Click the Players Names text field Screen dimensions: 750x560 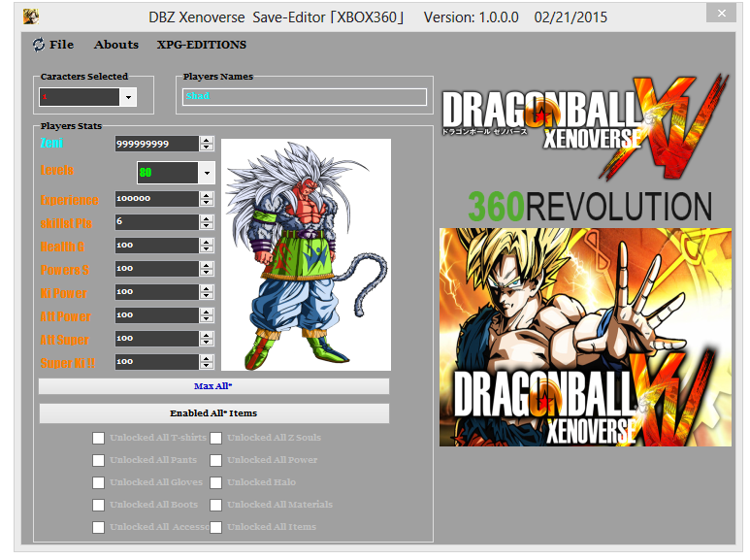point(305,97)
